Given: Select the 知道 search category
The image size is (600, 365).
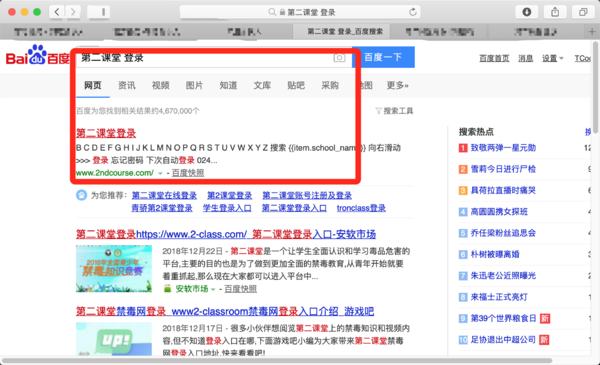Looking at the screenshot, I should [x=228, y=85].
